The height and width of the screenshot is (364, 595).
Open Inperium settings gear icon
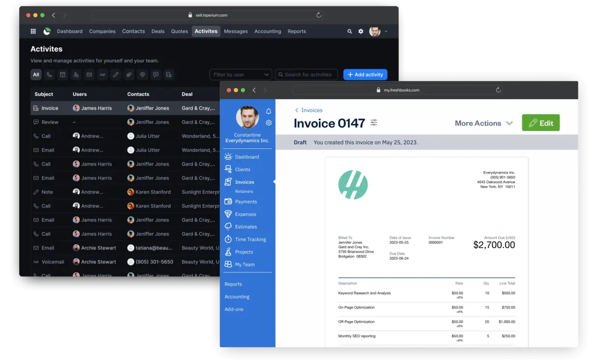361,31
